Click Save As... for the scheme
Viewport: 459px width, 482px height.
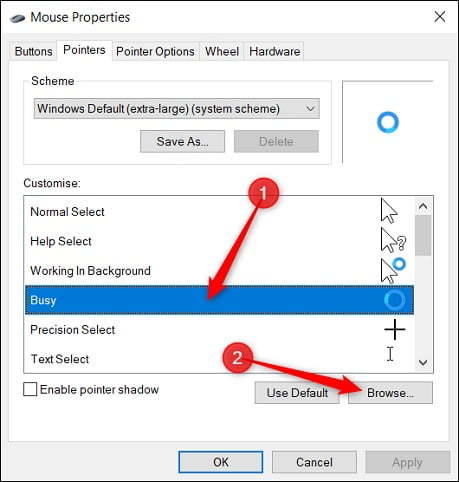[x=182, y=141]
